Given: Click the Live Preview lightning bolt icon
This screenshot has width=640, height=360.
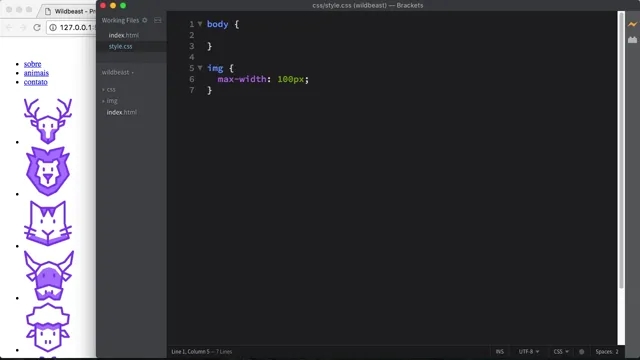Looking at the screenshot, I should 632,24.
